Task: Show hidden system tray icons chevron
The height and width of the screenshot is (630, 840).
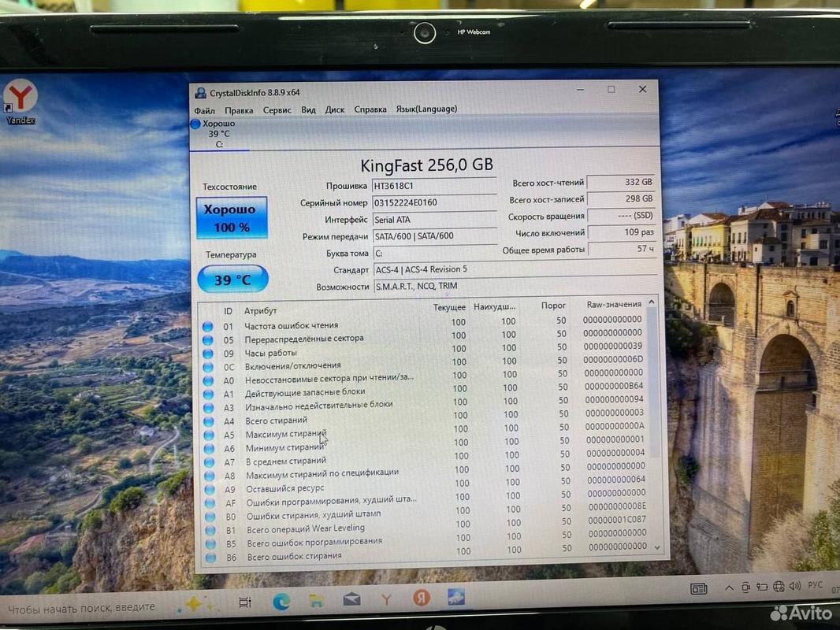Action: 729,588
